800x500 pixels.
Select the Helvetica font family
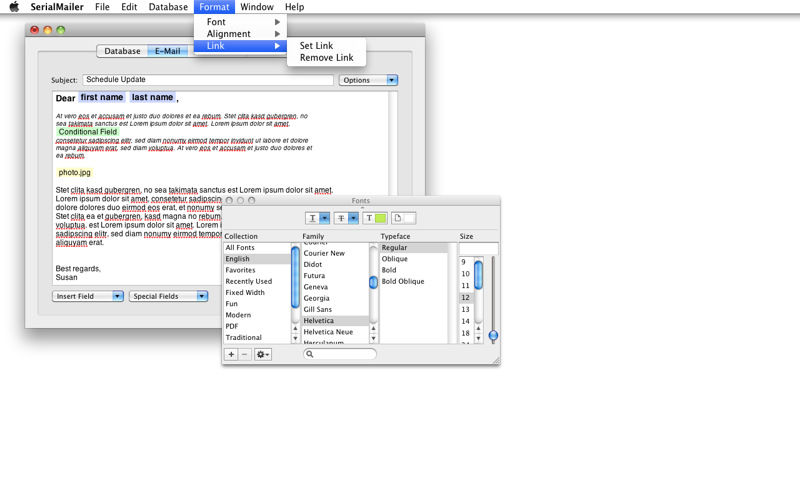click(335, 320)
